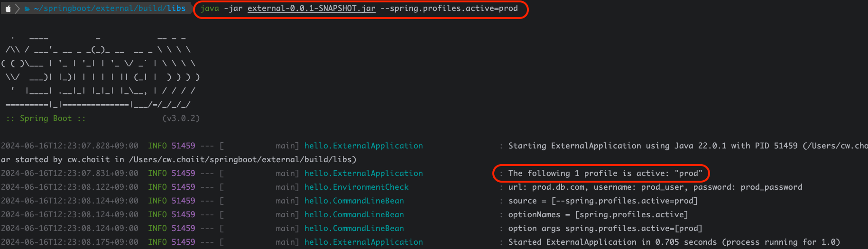Image resolution: width=868 pixels, height=249 pixels.
Task: Click timestamp 2024-06-16T12:23:07.831+09:00
Action: point(70,173)
